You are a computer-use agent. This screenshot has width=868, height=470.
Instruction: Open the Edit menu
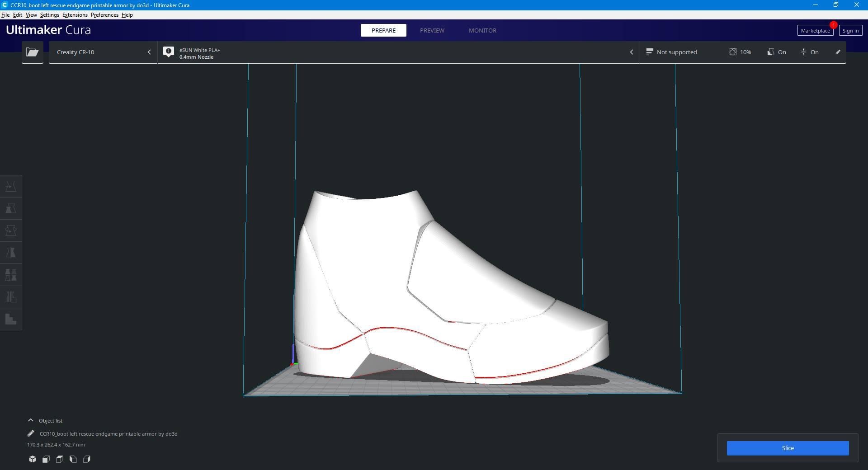pyautogui.click(x=18, y=15)
